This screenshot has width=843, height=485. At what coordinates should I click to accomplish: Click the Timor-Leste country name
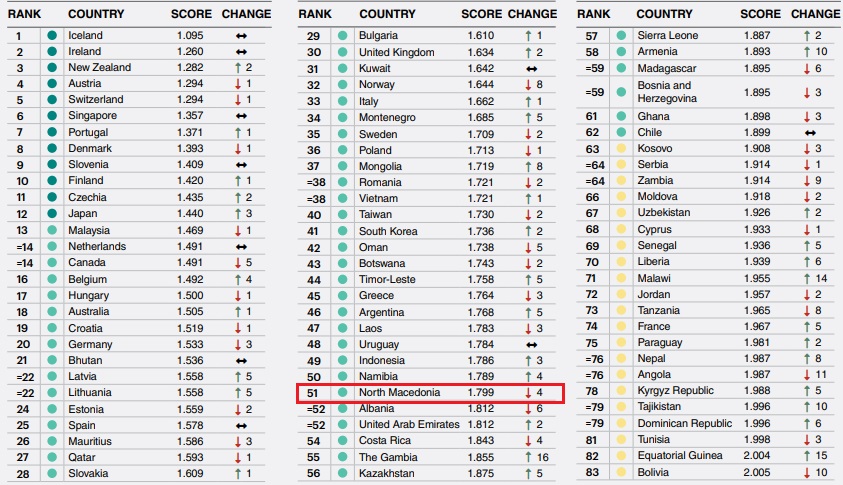(x=387, y=280)
